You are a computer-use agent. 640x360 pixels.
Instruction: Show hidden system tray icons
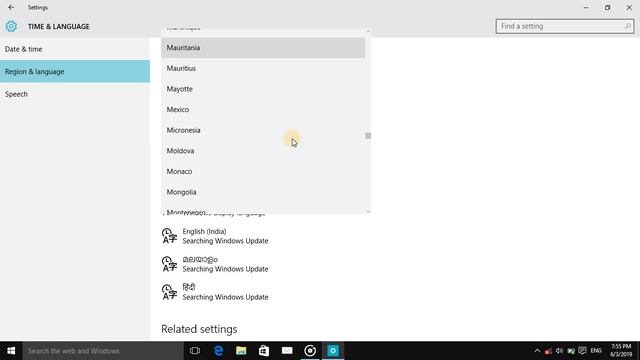537,351
